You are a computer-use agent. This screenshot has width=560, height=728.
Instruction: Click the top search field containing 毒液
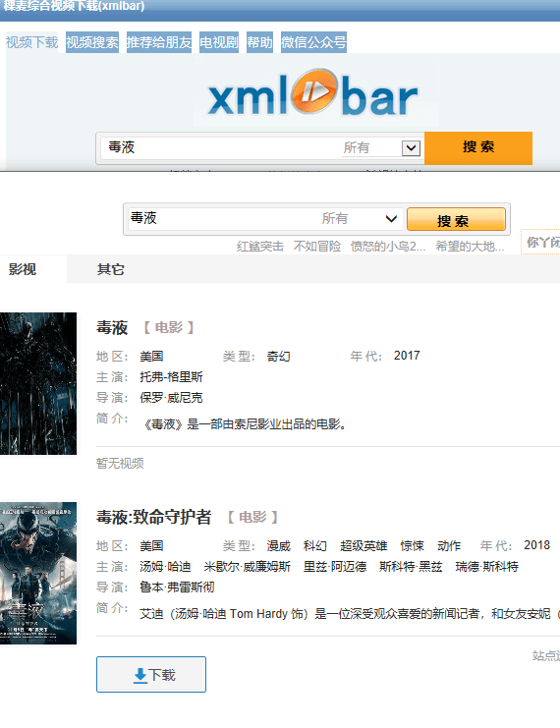[x=221, y=147]
